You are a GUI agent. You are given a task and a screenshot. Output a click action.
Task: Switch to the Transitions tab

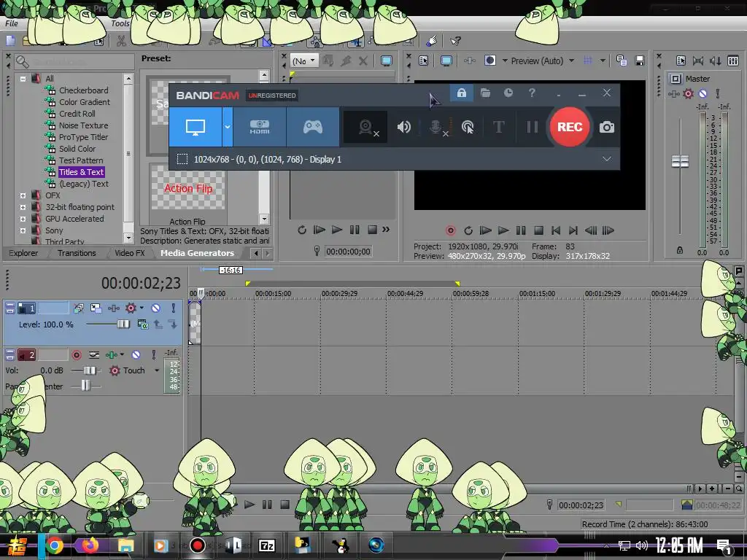point(77,253)
